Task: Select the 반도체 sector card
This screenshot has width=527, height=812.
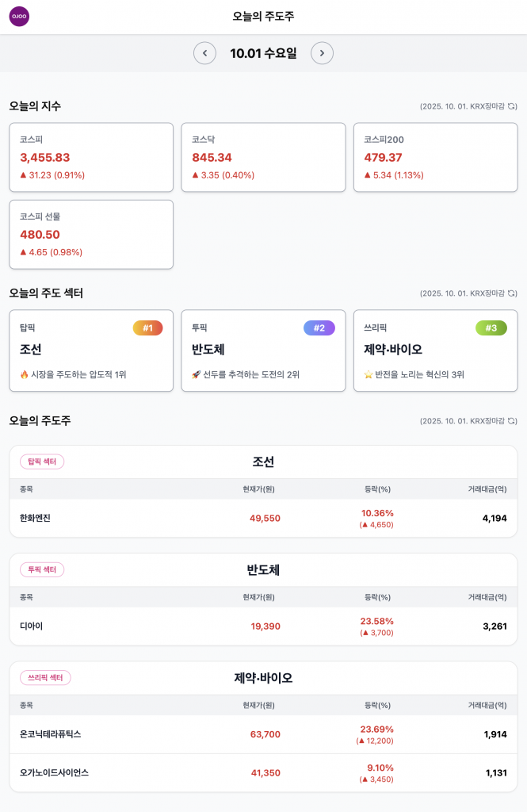Action: coord(263,350)
